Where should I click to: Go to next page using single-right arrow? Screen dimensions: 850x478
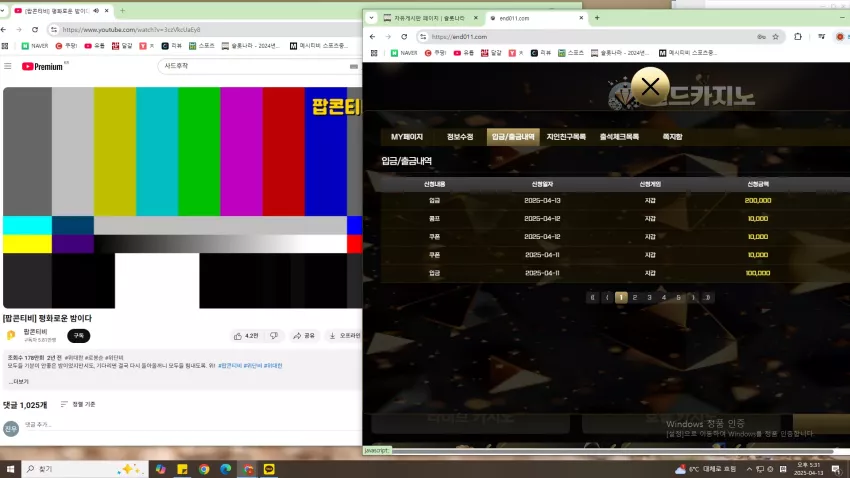coord(693,298)
